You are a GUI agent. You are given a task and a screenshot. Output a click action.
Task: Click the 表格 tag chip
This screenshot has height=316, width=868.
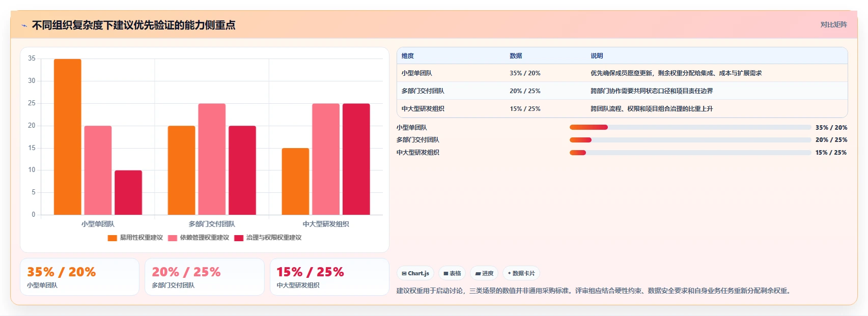click(452, 273)
